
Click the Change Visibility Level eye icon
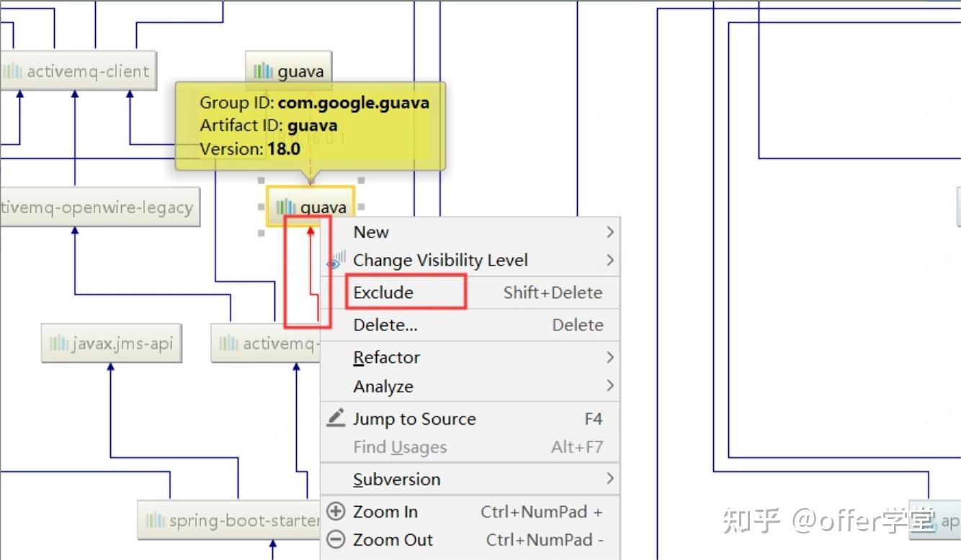336,260
